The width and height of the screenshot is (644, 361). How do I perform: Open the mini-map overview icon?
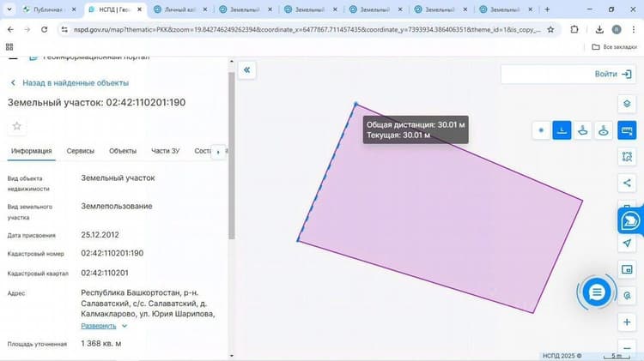click(x=627, y=269)
